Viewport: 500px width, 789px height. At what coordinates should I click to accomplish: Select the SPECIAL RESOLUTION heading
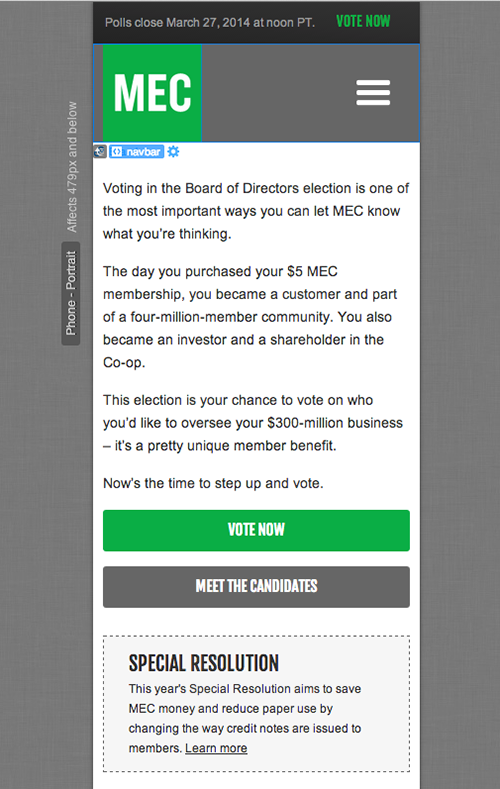click(203, 663)
